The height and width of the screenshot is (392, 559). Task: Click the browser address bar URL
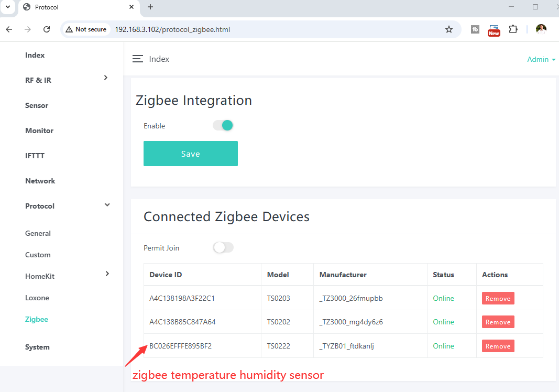coord(172,29)
